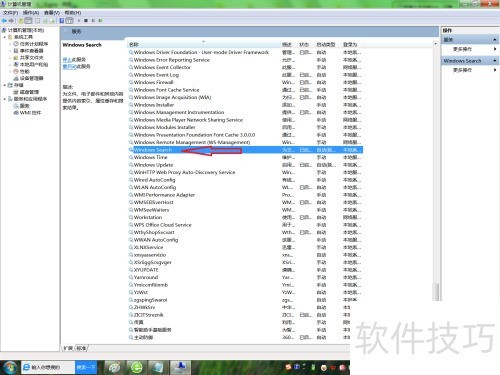Image resolution: width=500 pixels, height=375 pixels.
Task: Select the Windows Firewall service row
Action: (245, 82)
